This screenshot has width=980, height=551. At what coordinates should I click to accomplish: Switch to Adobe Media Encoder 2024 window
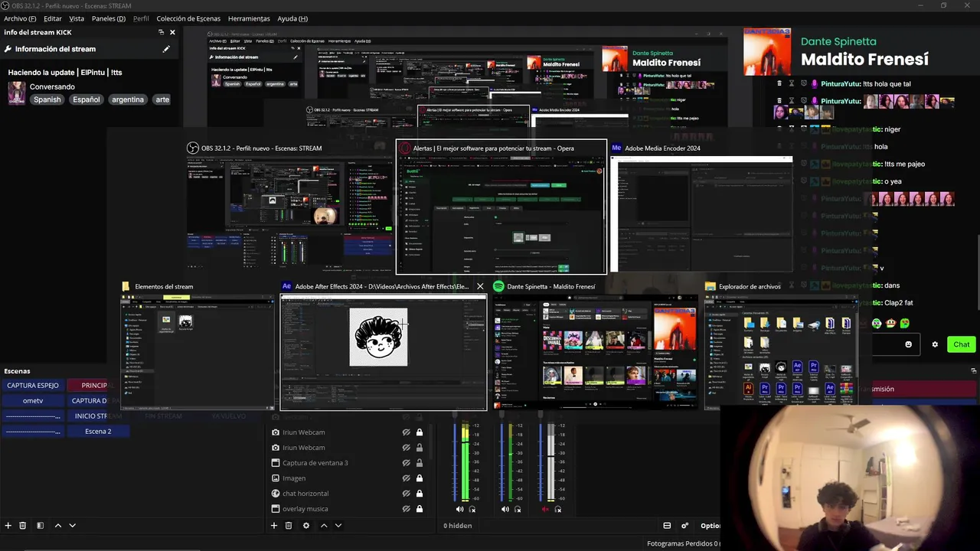(x=701, y=206)
